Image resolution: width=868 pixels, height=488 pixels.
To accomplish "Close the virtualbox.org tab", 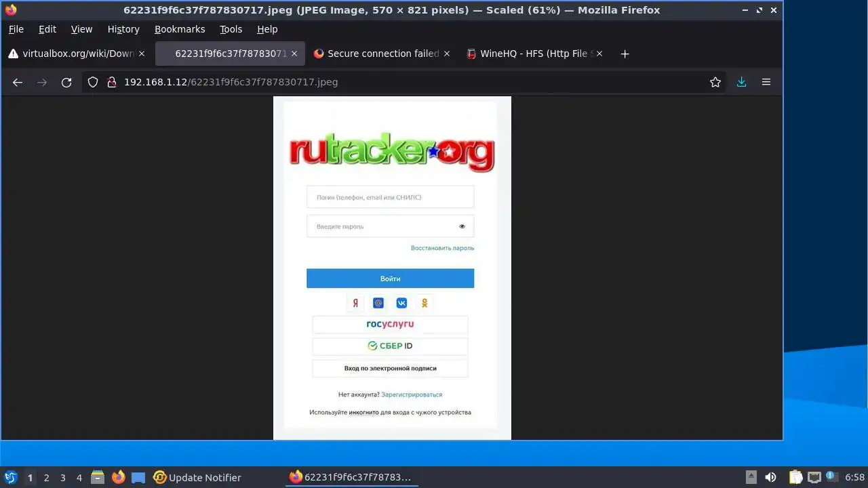I will (142, 54).
